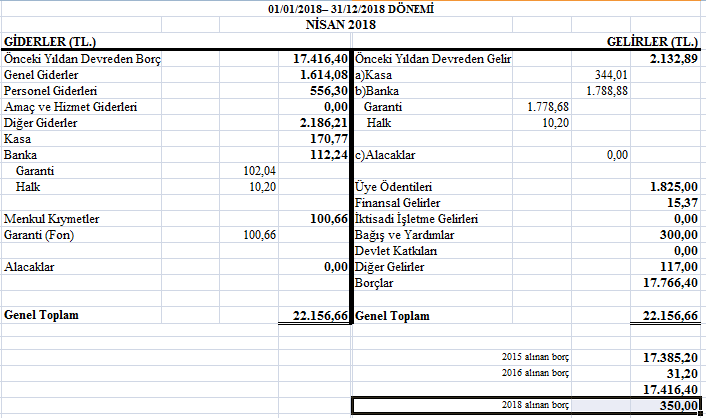Select the 170,77 Kasa expense value
Viewport: 706px width, 418px height.
329,139
